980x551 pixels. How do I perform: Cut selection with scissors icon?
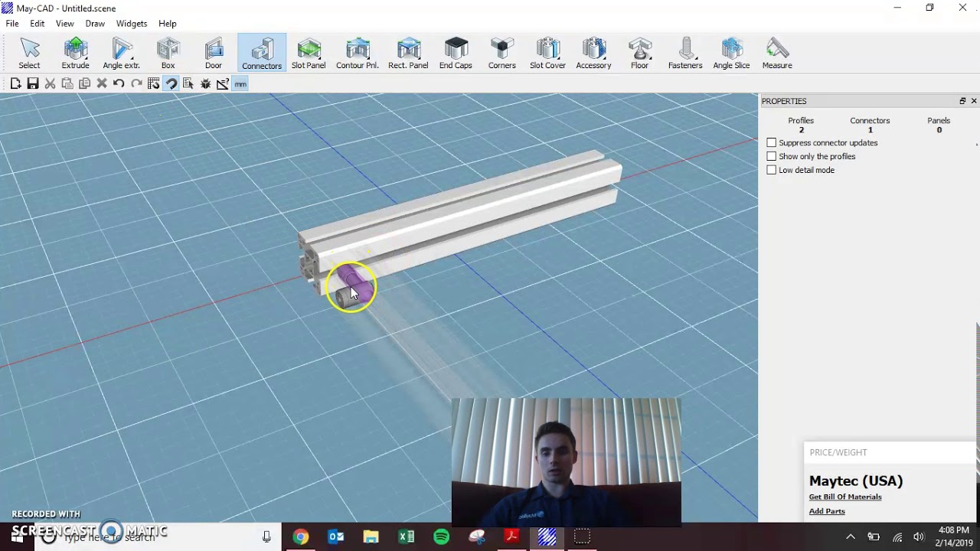50,83
